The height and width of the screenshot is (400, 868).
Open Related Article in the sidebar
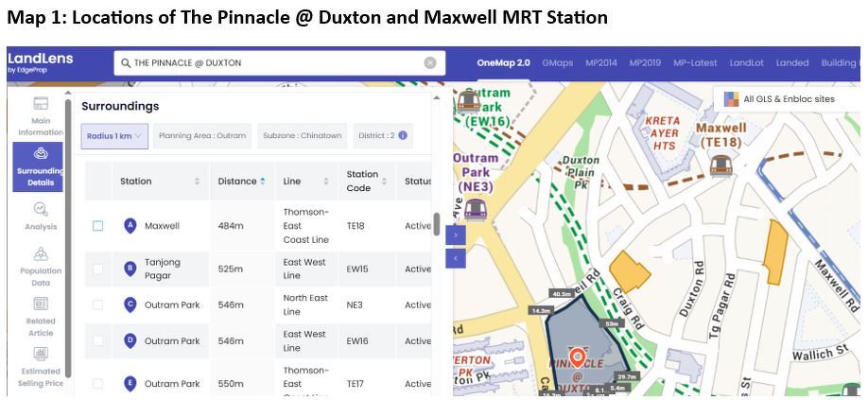[x=41, y=317]
